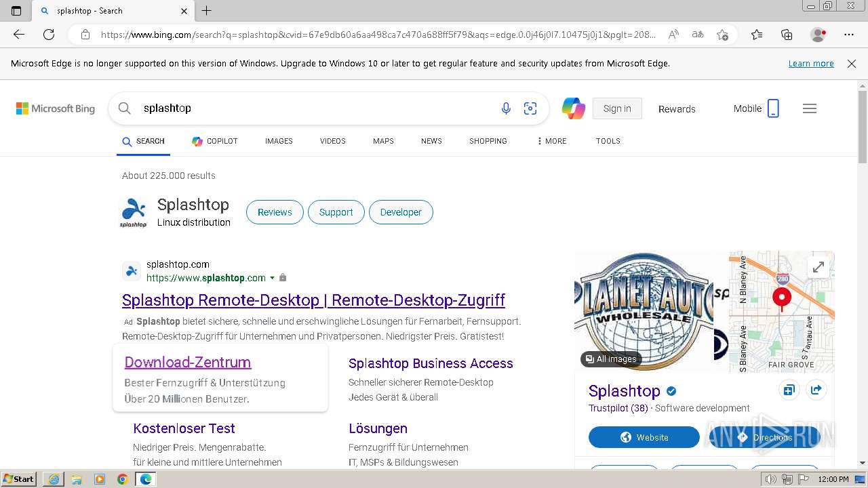Click the Splashtop Support pill
The width and height of the screenshot is (868, 488).
336,212
